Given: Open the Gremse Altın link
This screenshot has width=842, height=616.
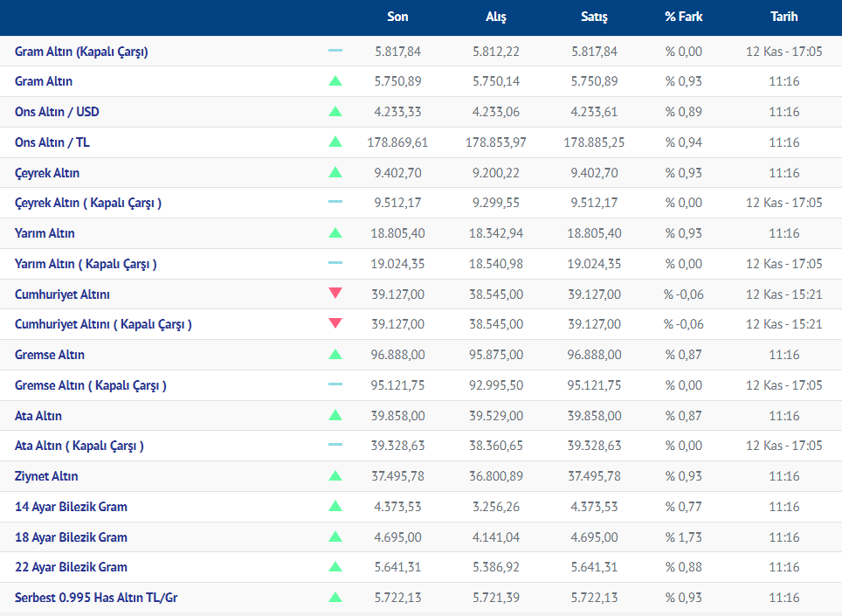Looking at the screenshot, I should 50,355.
